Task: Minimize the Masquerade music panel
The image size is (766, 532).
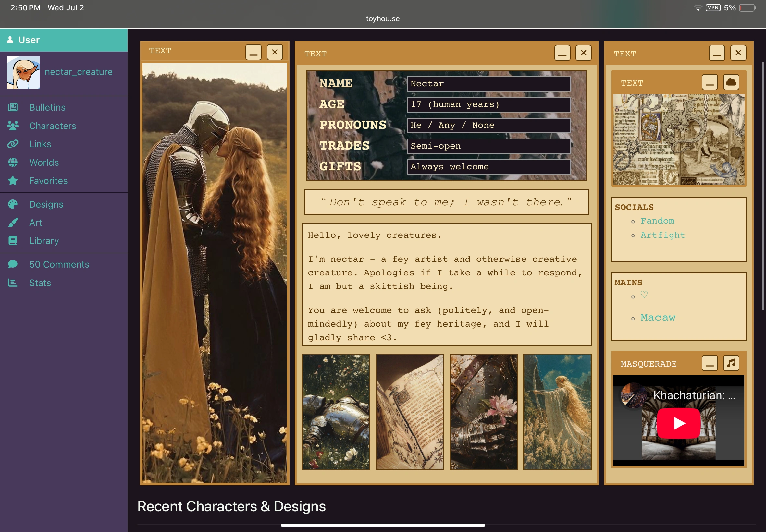Action: pyautogui.click(x=709, y=363)
